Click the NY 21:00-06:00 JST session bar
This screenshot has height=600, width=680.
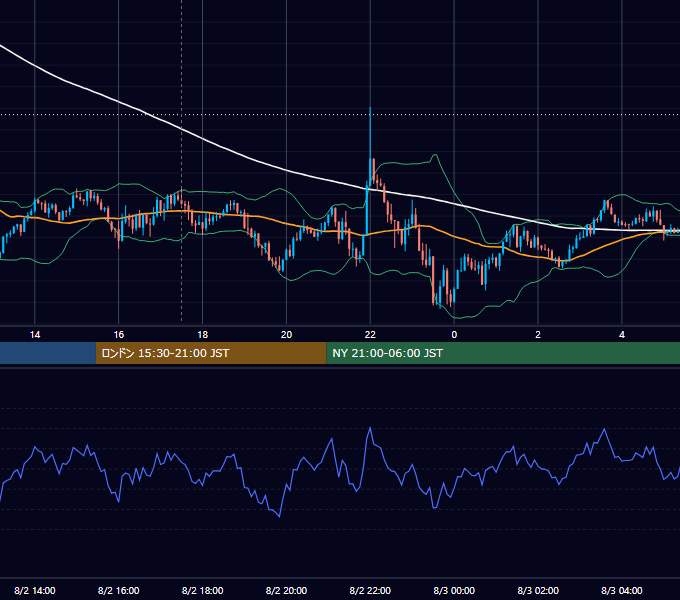tap(503, 353)
